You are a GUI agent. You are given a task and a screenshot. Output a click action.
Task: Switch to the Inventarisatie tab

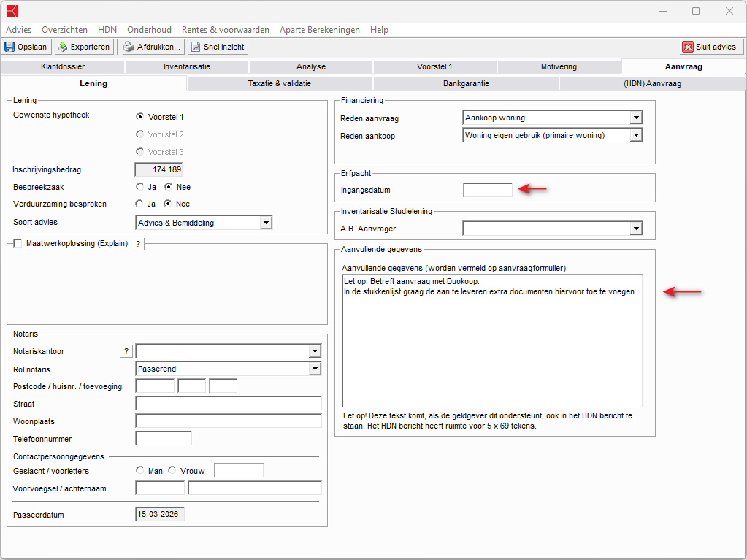click(187, 66)
